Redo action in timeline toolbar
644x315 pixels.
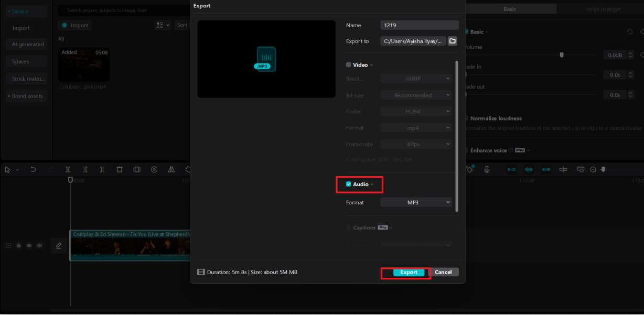coord(50,169)
